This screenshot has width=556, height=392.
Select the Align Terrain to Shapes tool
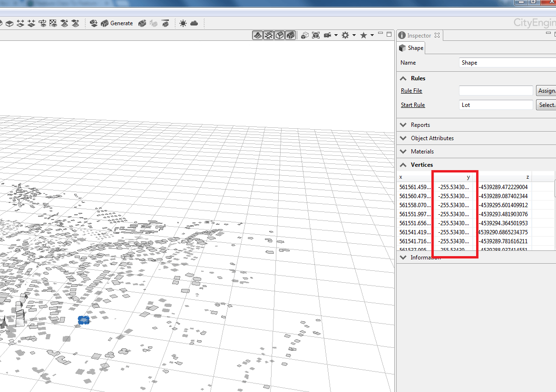[x=76, y=23]
